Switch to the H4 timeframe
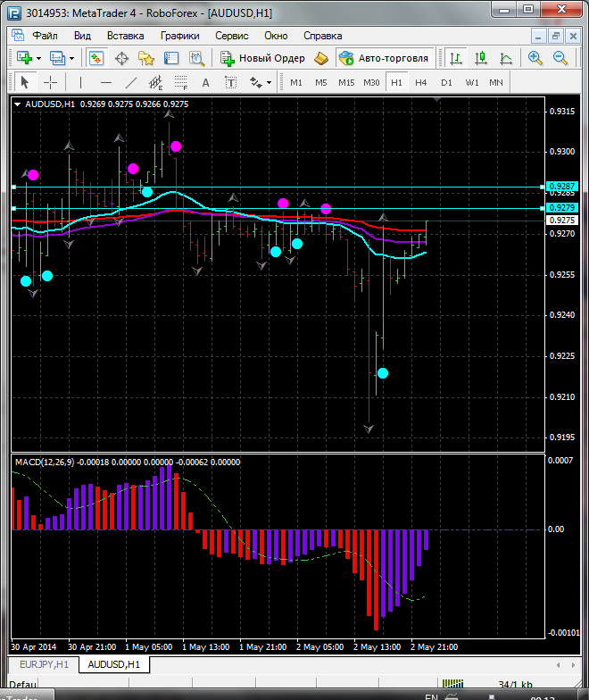The width and height of the screenshot is (589, 700). coord(420,82)
